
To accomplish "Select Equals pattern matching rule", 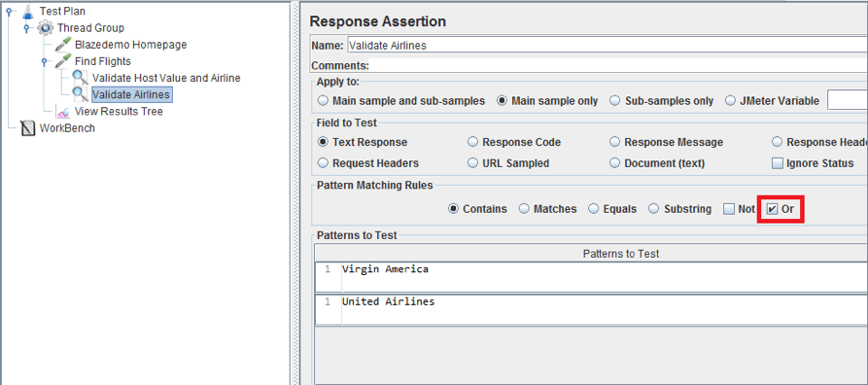I will [x=594, y=209].
